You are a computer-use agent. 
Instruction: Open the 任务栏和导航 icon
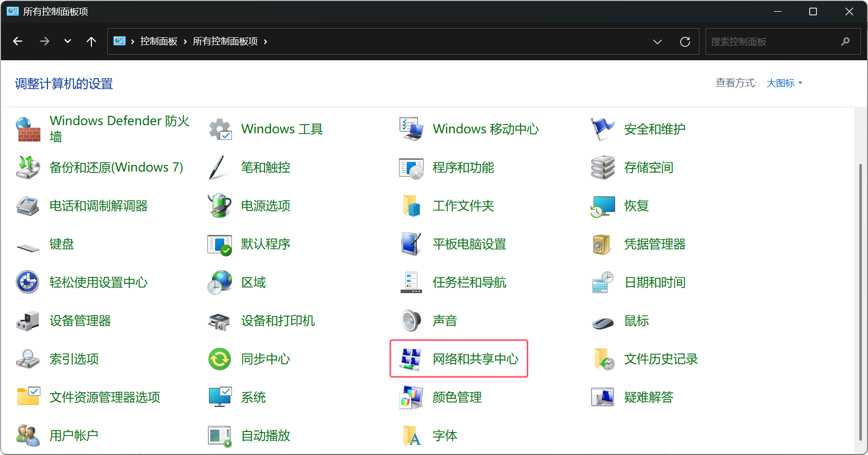[411, 282]
